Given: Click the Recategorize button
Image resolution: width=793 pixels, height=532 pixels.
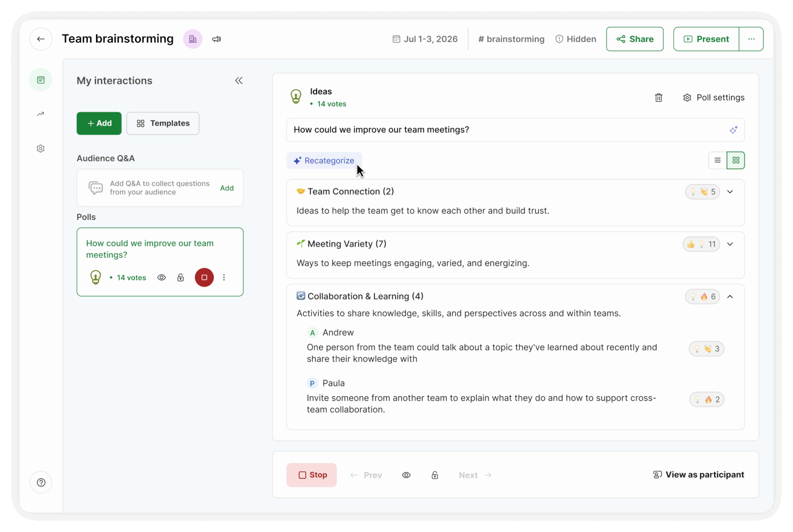Looking at the screenshot, I should coord(324,161).
